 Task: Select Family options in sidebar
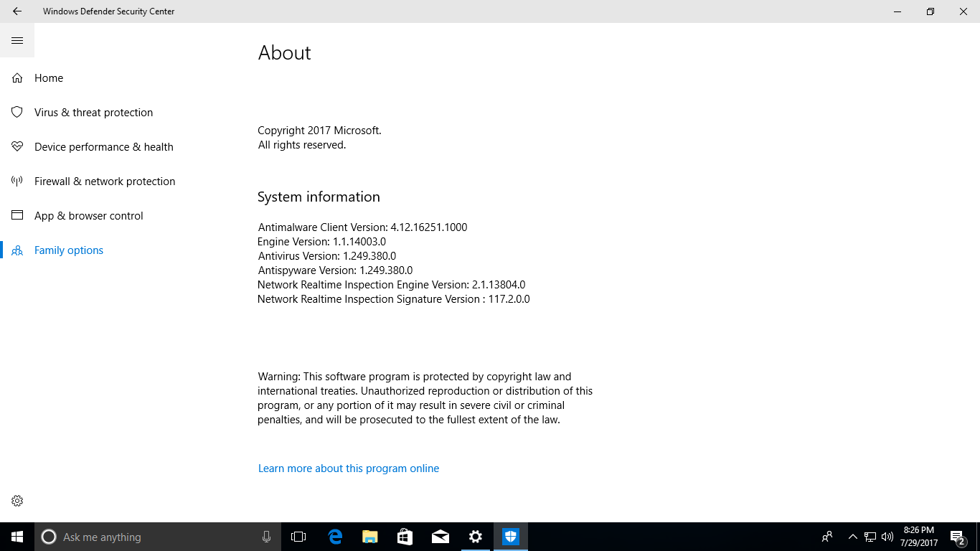69,250
